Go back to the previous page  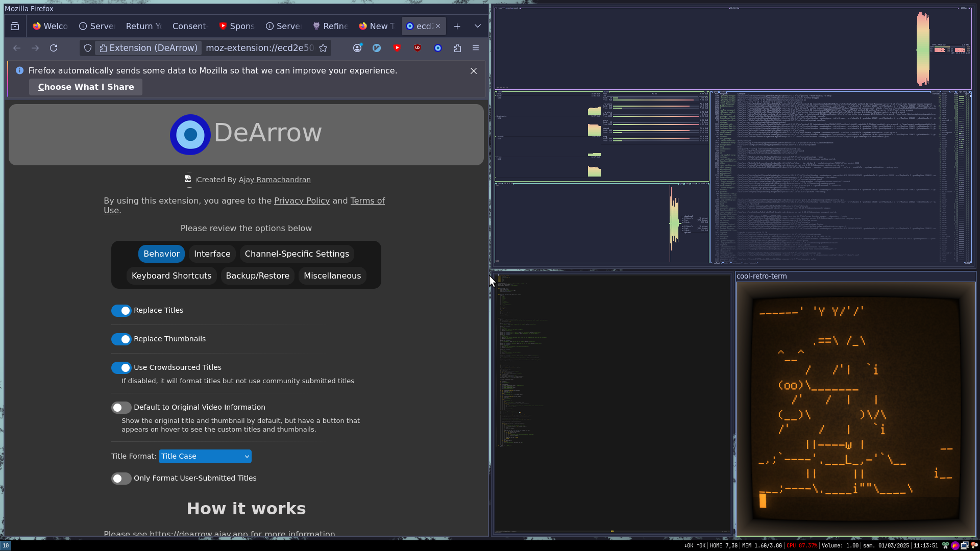click(17, 48)
